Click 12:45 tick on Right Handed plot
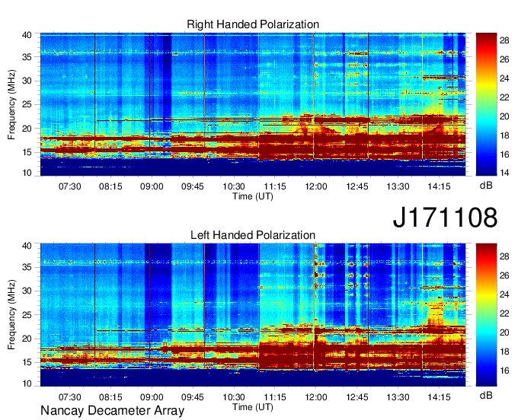This screenshot has height=420, width=518. click(357, 186)
